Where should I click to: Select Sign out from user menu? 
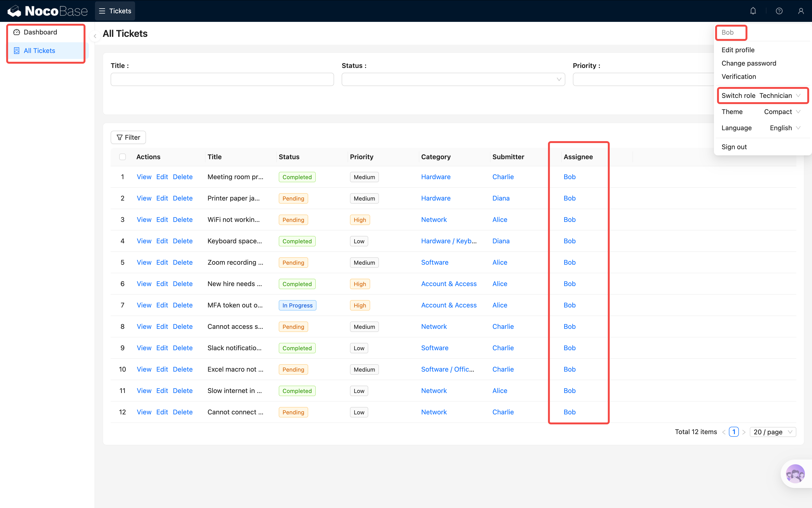pos(734,147)
